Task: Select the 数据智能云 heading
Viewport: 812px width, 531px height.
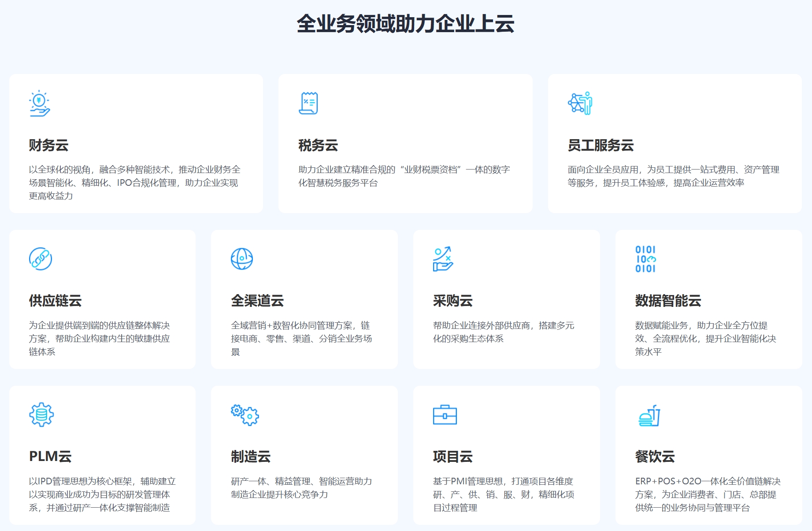Action: (668, 301)
